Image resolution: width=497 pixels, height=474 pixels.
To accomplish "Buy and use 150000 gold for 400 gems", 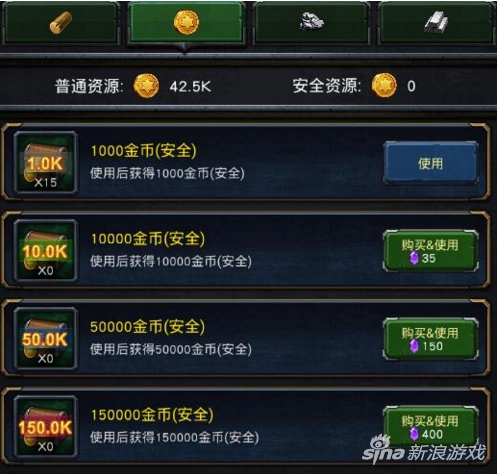I will tap(431, 427).
